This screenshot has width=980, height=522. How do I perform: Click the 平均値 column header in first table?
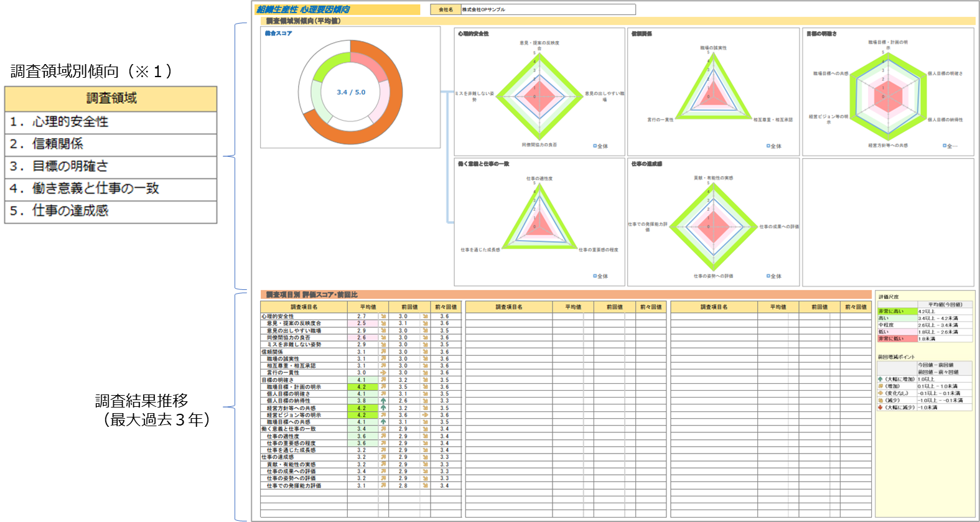point(368,307)
